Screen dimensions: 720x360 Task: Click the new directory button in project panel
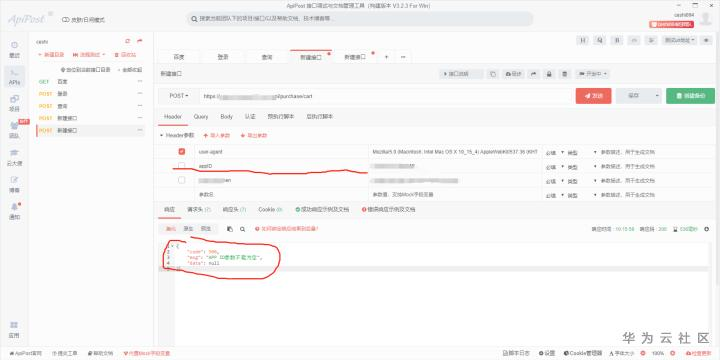point(51,55)
